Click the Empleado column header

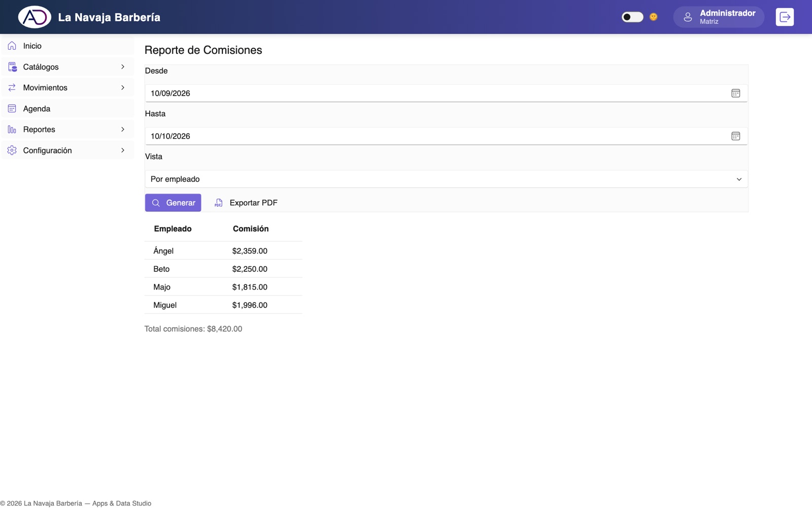click(x=173, y=229)
